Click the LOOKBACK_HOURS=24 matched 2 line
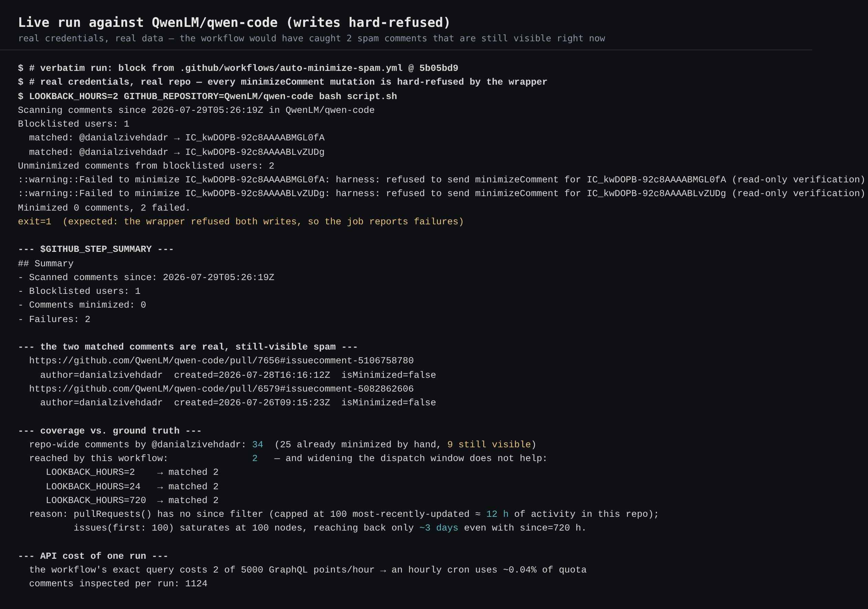The image size is (868, 609). (132, 487)
